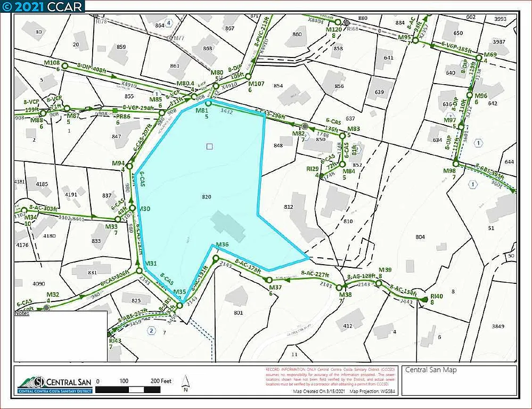Image resolution: width=532 pixels, height=409 pixels.
Task: Select the gray M82 marker circle
Action: coord(305,126)
